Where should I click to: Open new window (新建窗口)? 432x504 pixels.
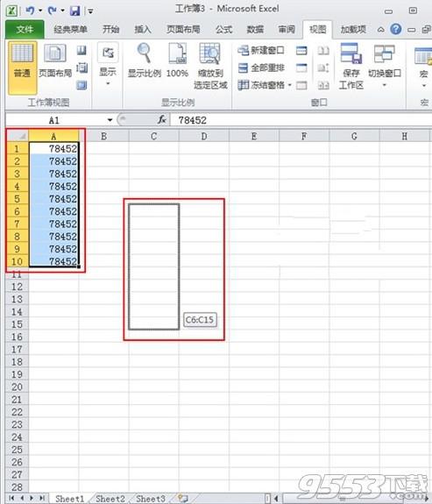(261, 51)
